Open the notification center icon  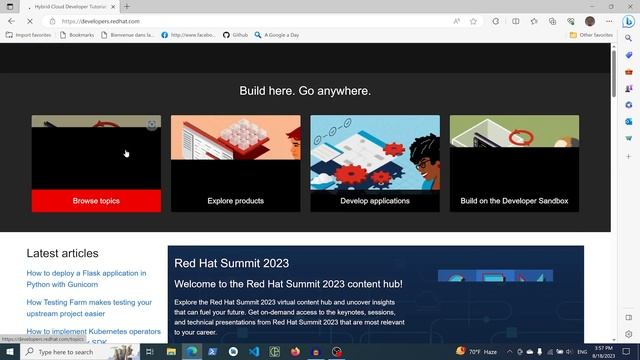pos(627,352)
